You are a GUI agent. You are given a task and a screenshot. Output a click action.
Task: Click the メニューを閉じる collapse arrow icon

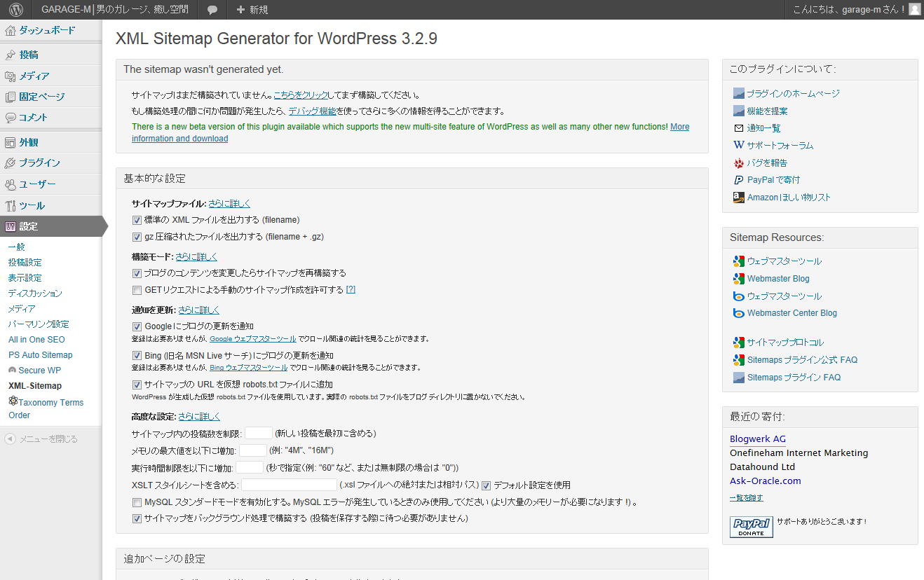click(x=11, y=439)
